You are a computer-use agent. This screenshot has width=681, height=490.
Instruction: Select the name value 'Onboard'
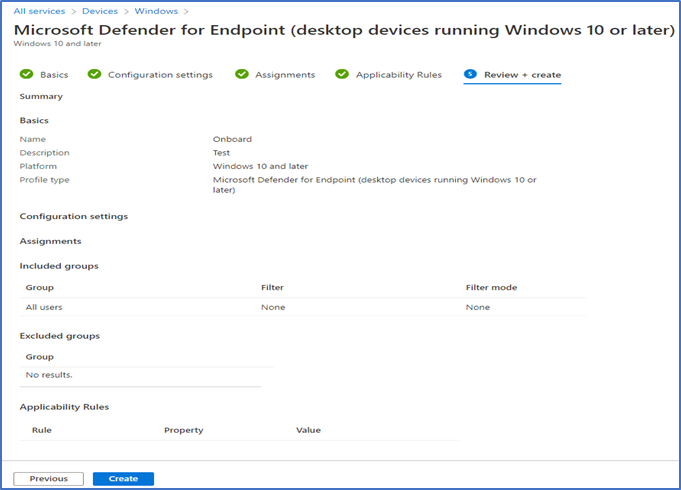232,139
